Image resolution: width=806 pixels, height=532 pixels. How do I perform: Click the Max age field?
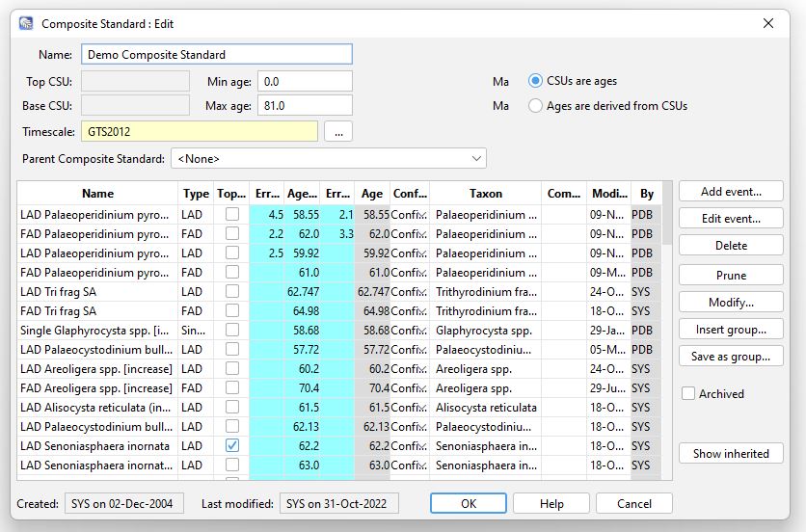pos(305,105)
